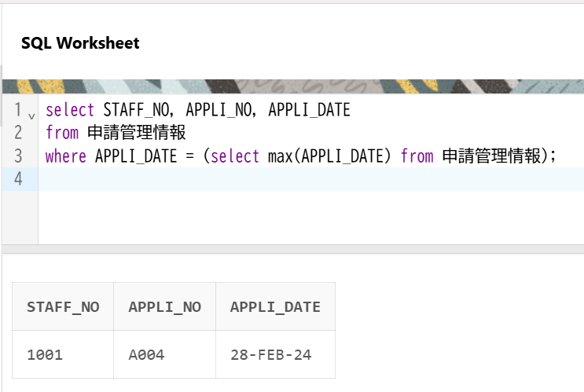
Task: Click STAFF_NO in the line 1 select list
Action: tap(137, 110)
